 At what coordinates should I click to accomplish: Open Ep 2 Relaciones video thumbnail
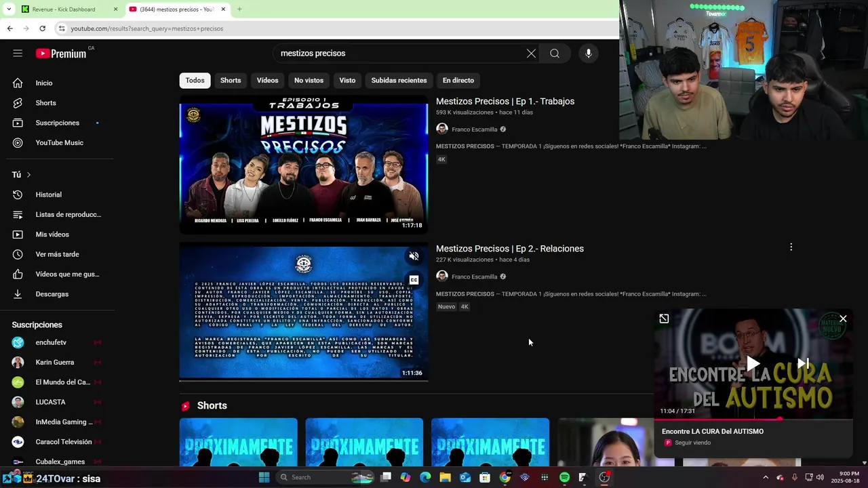304,312
